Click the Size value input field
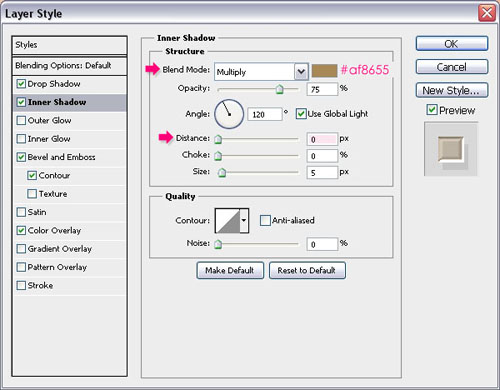The image size is (500, 390). (x=322, y=172)
